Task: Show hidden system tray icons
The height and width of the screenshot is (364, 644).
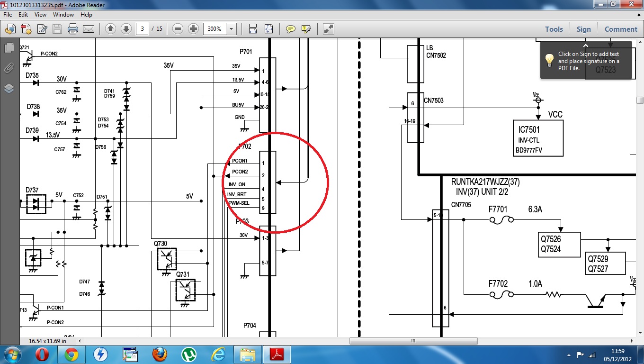Action: tap(568, 355)
